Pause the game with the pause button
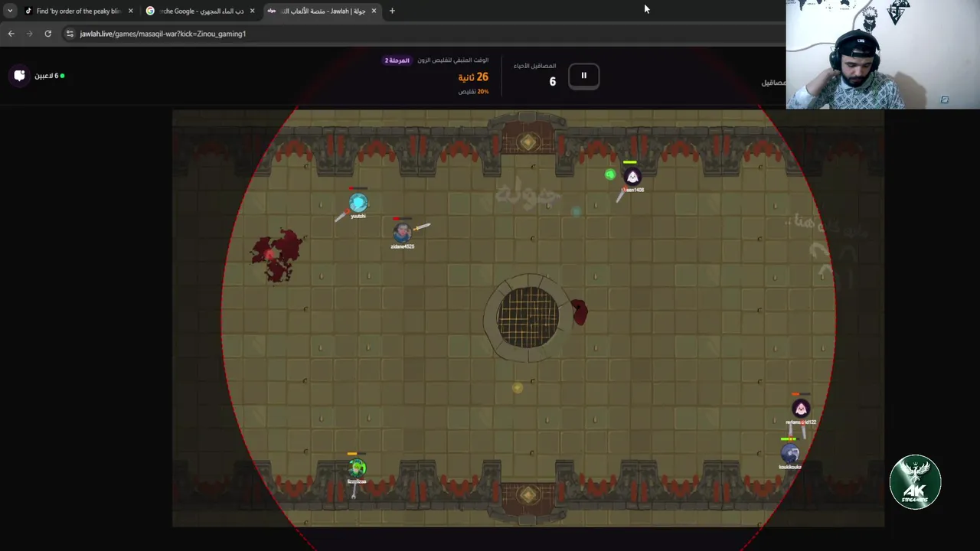The height and width of the screenshot is (551, 980). coord(583,75)
